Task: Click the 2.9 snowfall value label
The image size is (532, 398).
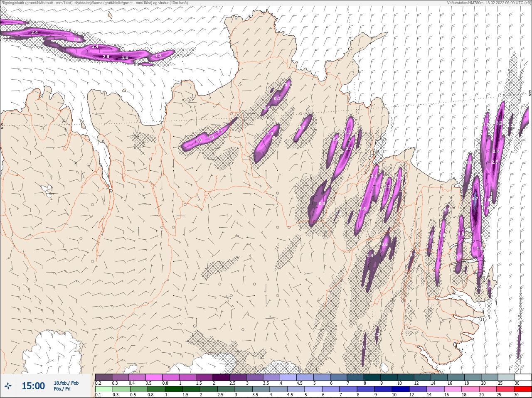Action: (106, 57)
